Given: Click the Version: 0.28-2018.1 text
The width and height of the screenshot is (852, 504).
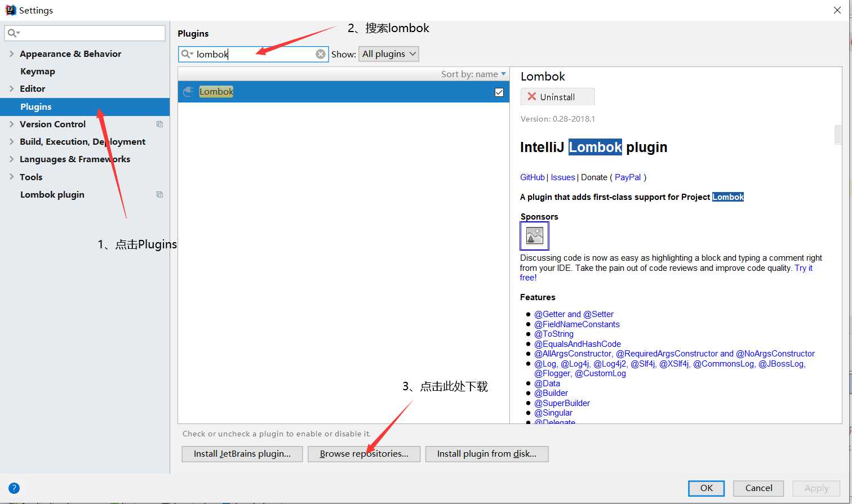Looking at the screenshot, I should pyautogui.click(x=557, y=119).
